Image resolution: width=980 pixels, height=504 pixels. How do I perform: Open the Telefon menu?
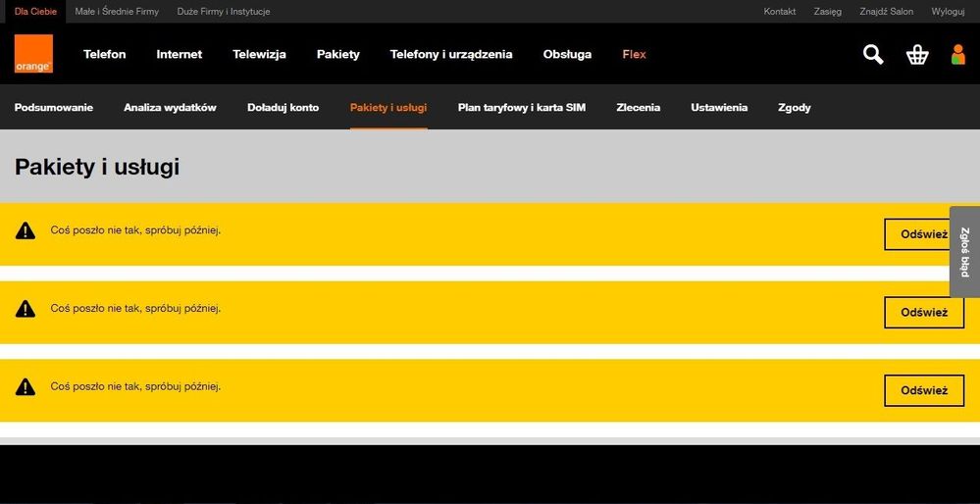click(104, 55)
